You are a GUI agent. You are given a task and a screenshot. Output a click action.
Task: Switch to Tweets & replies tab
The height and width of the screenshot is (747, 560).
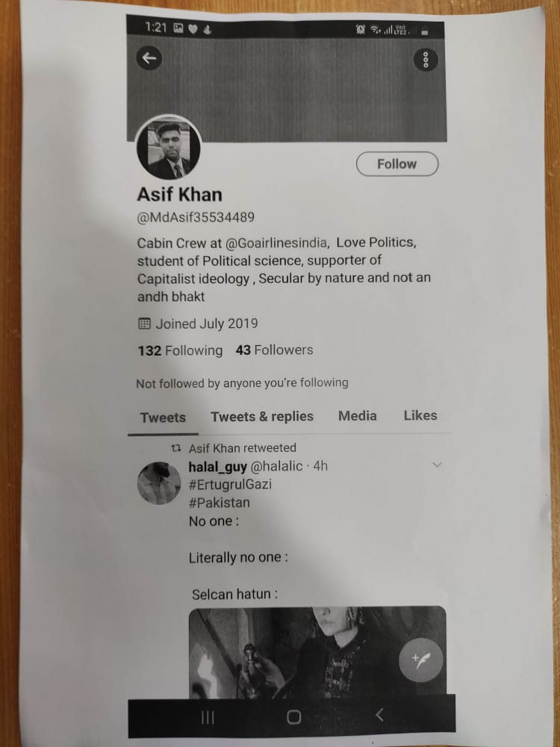[x=262, y=416]
